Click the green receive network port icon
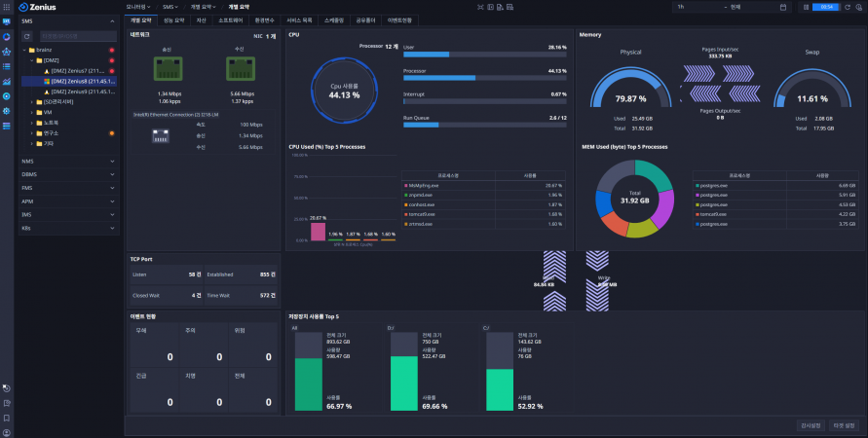The height and width of the screenshot is (438, 868). pos(241,69)
